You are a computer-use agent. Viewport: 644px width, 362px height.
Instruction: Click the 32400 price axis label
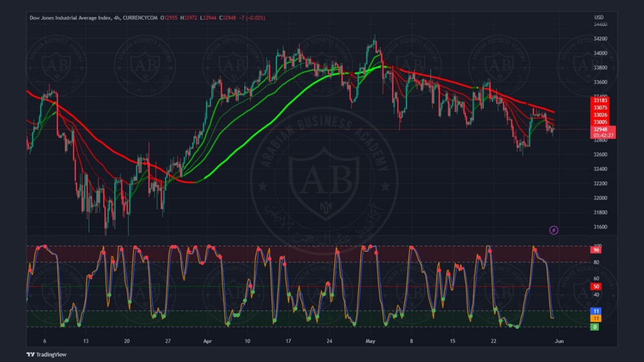tap(600, 169)
